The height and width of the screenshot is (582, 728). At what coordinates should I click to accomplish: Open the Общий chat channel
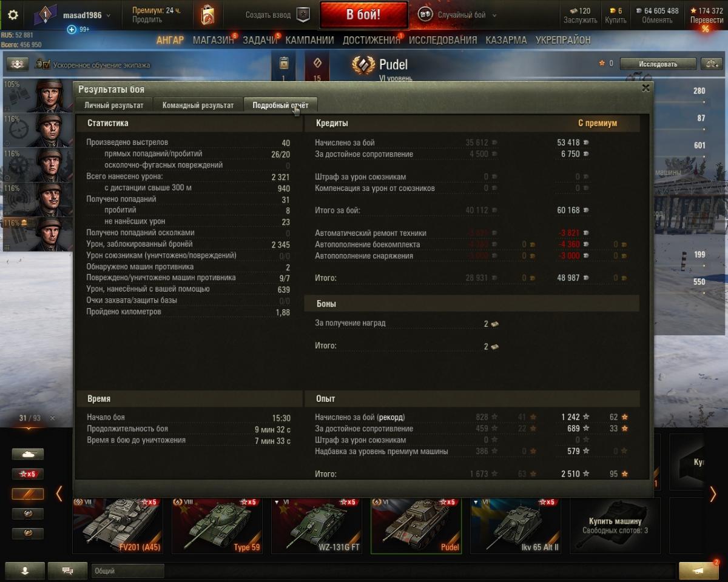coord(127,570)
